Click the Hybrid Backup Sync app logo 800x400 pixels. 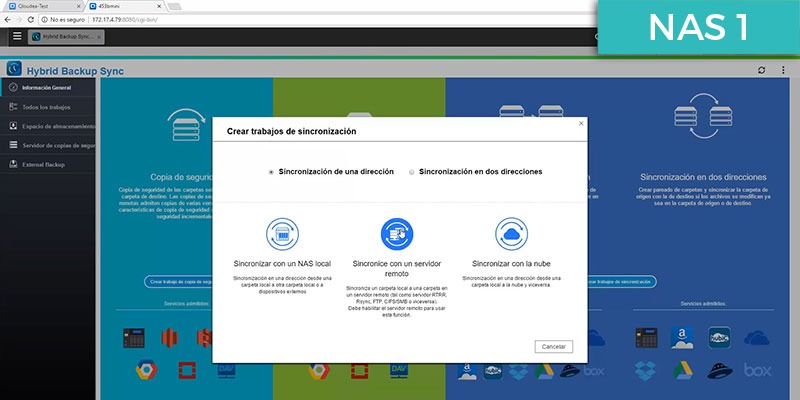[14, 68]
